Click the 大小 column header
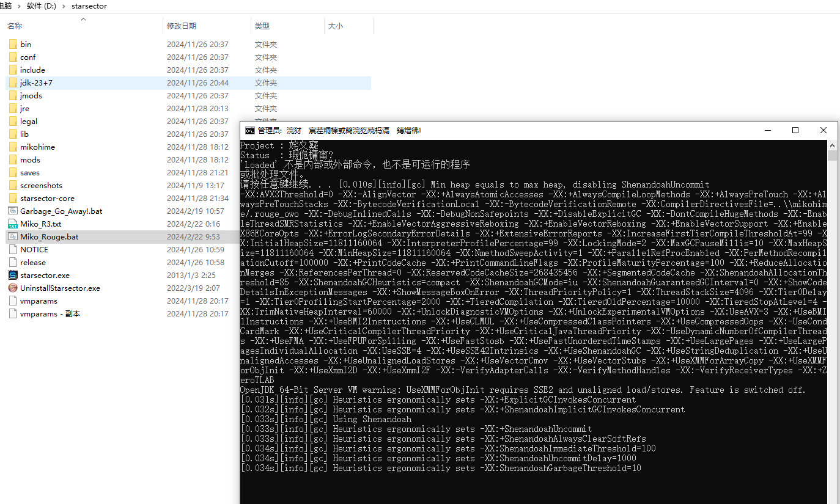 tap(336, 26)
